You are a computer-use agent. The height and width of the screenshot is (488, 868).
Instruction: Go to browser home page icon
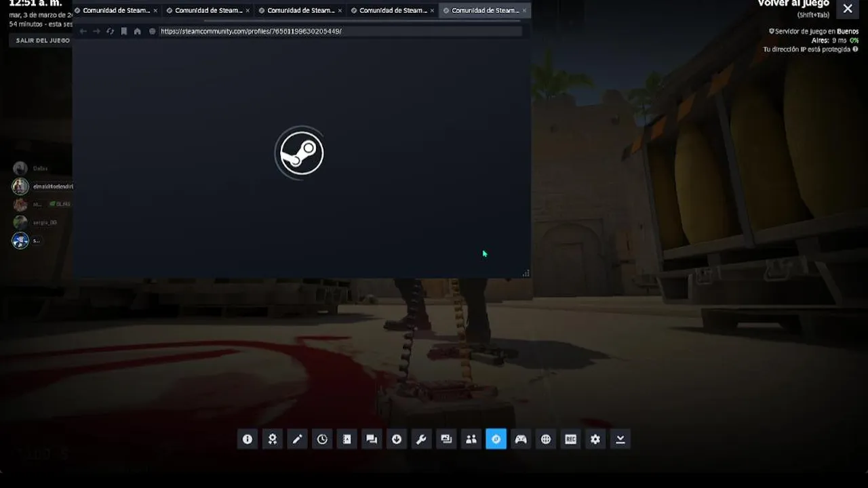coord(137,31)
